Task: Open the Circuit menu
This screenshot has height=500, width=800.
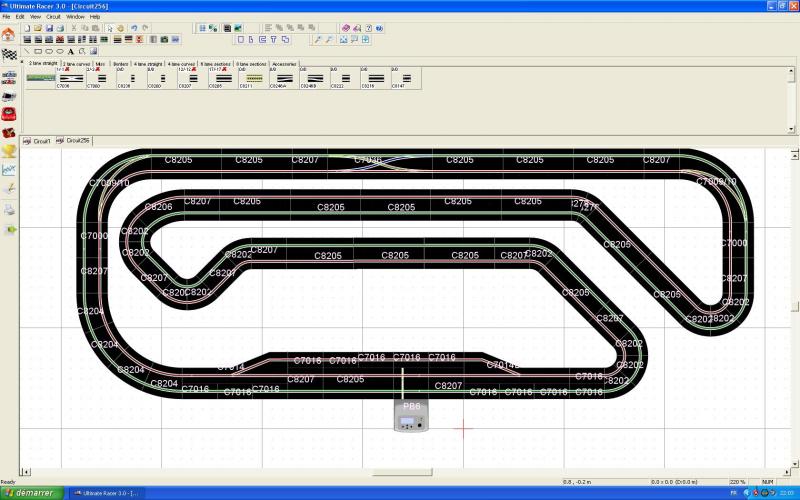Action: (x=53, y=17)
